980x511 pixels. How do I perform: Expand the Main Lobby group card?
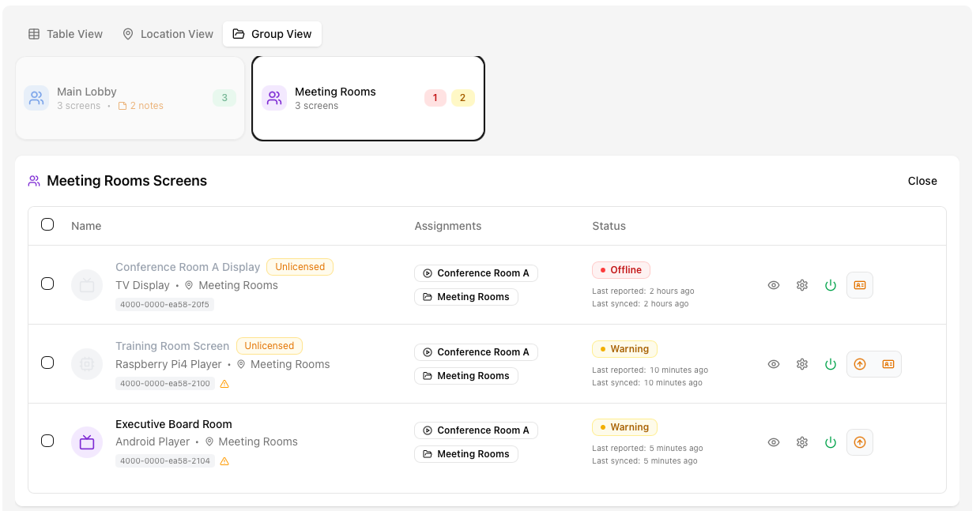pos(130,98)
